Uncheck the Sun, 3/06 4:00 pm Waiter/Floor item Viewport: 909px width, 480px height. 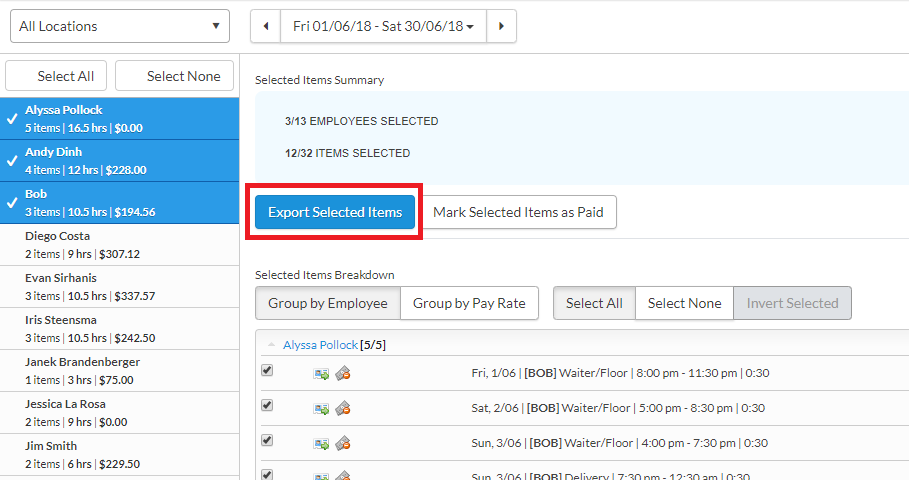(267, 440)
